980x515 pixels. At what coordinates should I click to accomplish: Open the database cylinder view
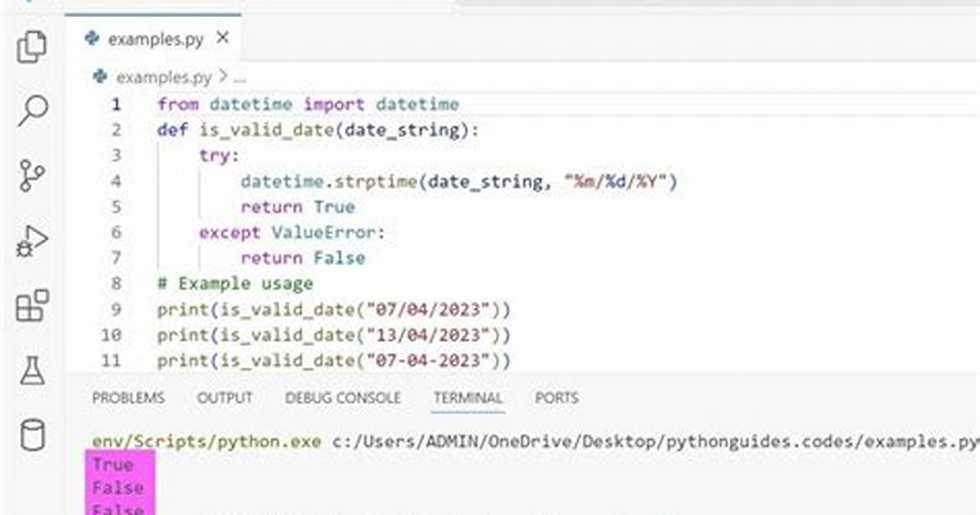click(32, 435)
